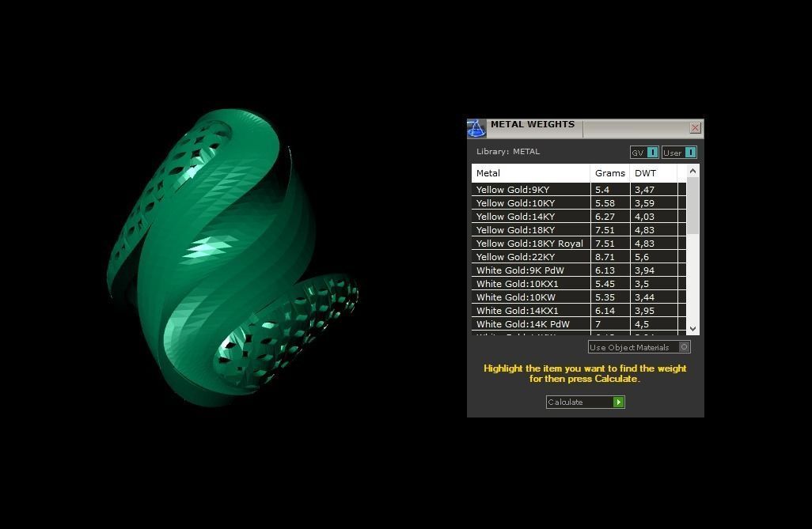Screen dimensions: 812x529
Task: Close the Metal Weights window
Action: [695, 128]
